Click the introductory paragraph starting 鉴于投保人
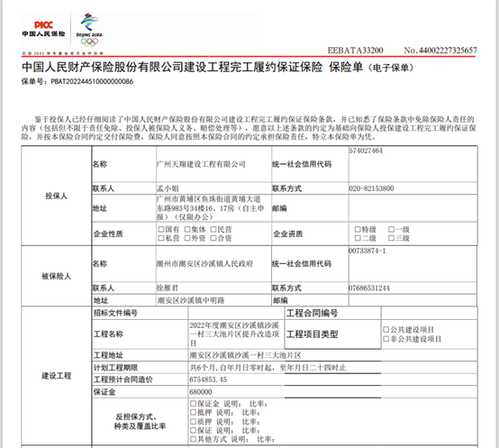The image size is (499, 448). 249,128
